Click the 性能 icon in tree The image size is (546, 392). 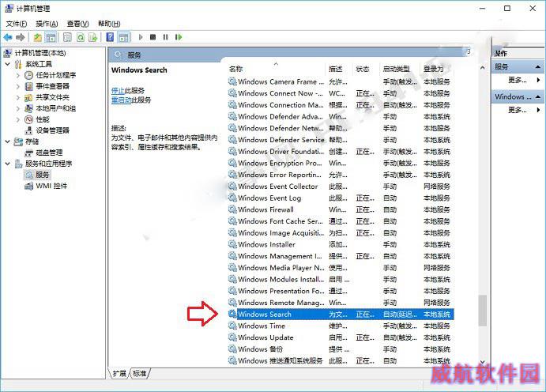(x=29, y=119)
